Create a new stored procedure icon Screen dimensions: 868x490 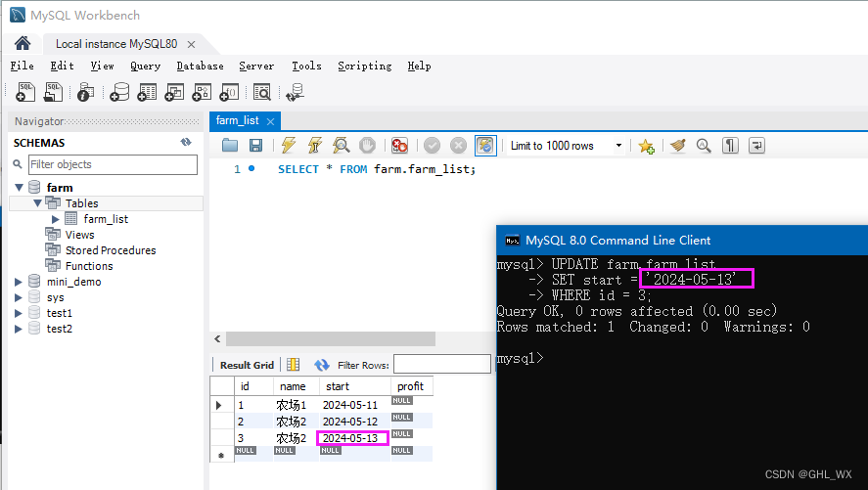pos(202,92)
